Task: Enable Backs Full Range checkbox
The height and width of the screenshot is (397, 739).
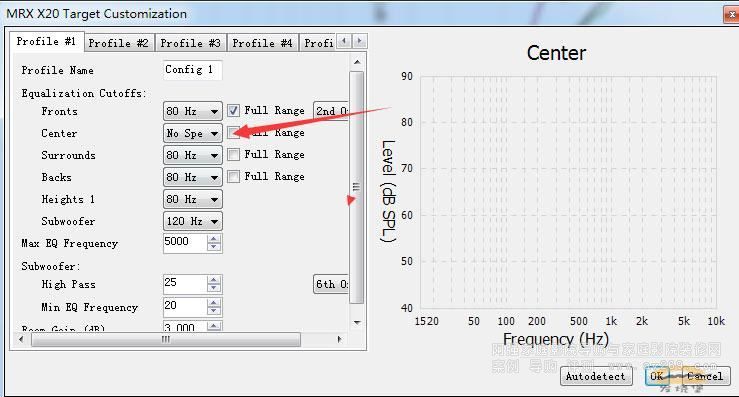Action: pos(233,177)
